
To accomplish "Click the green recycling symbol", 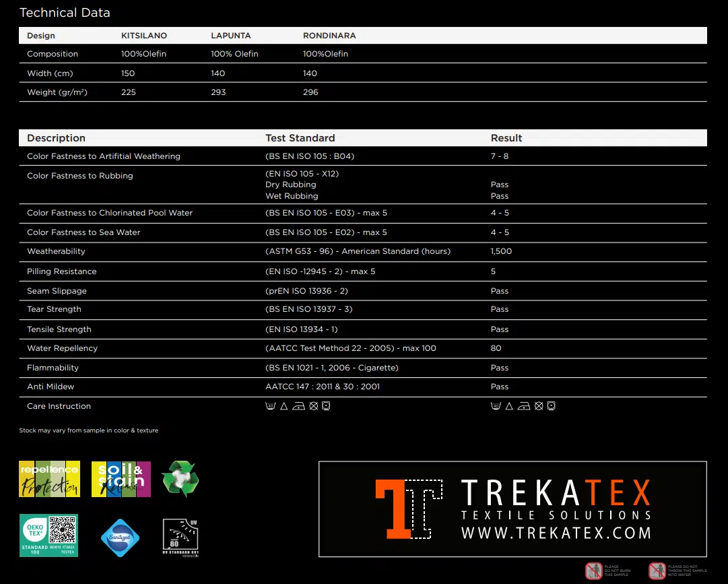I will point(180,479).
